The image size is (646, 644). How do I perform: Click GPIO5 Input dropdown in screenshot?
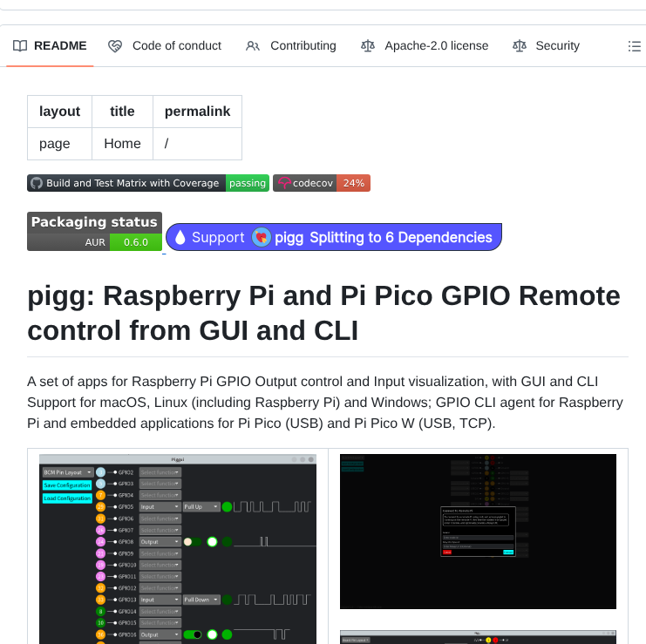coord(160,507)
